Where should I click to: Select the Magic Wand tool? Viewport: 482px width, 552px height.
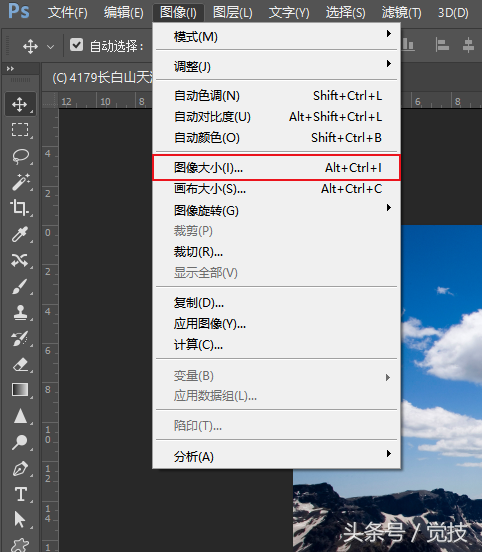20,182
